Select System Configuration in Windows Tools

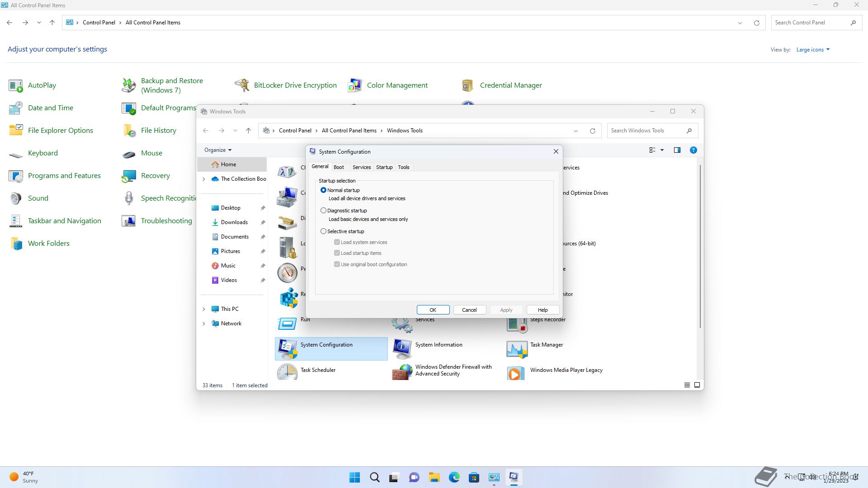pos(331,348)
